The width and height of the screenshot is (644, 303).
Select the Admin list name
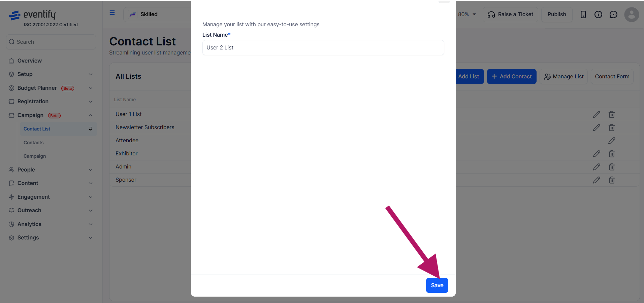[x=124, y=167]
